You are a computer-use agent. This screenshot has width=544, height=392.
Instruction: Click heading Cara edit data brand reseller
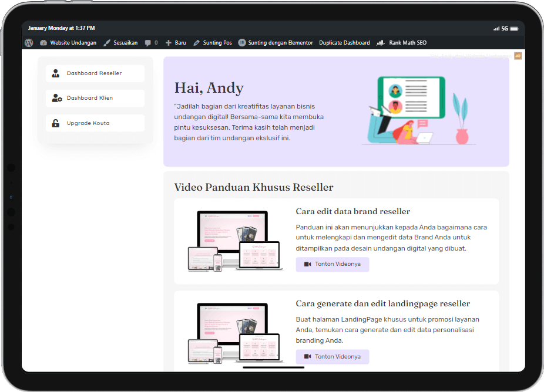[x=353, y=211]
